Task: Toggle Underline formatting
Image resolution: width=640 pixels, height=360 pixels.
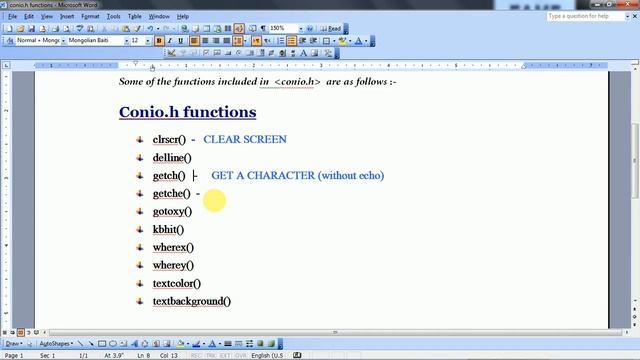Action: click(180, 41)
